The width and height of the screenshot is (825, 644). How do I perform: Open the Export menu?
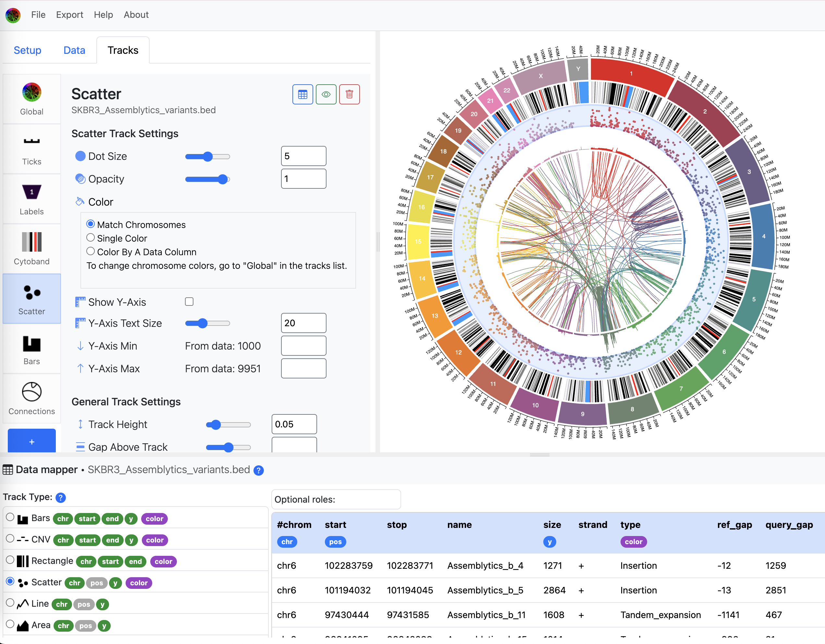click(x=69, y=15)
